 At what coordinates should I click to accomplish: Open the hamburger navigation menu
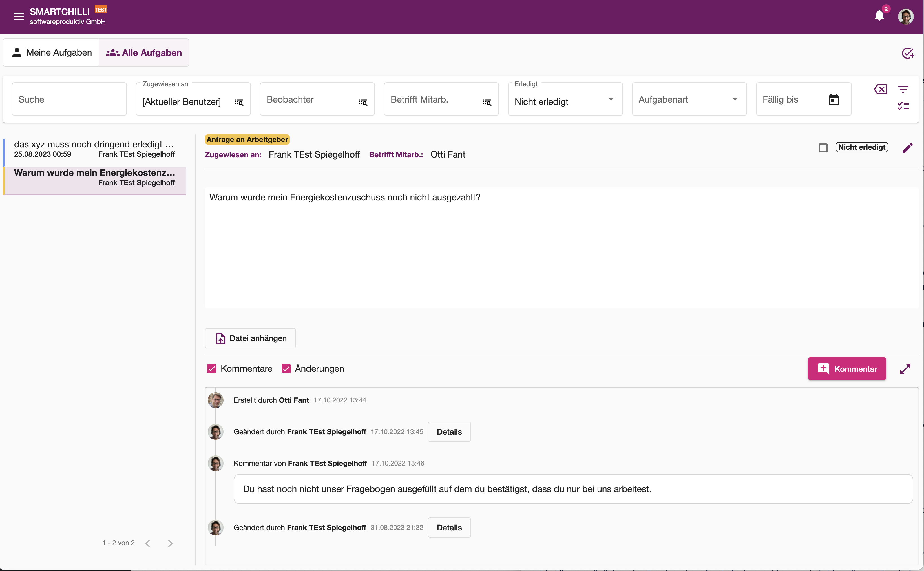point(18,17)
